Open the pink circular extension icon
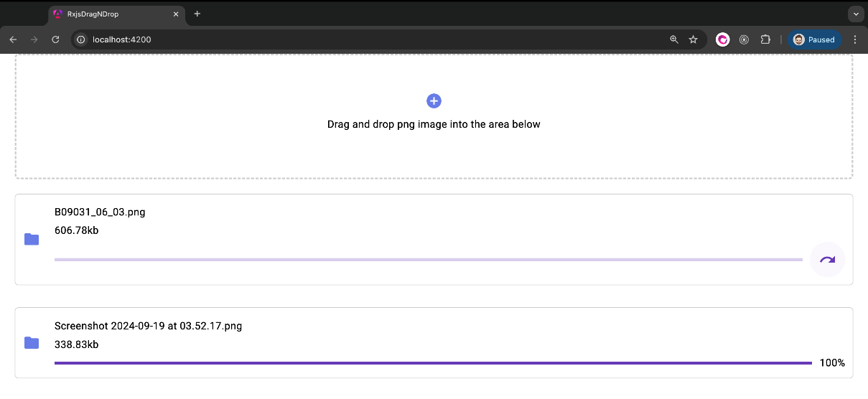The width and height of the screenshot is (868, 399). pos(723,39)
